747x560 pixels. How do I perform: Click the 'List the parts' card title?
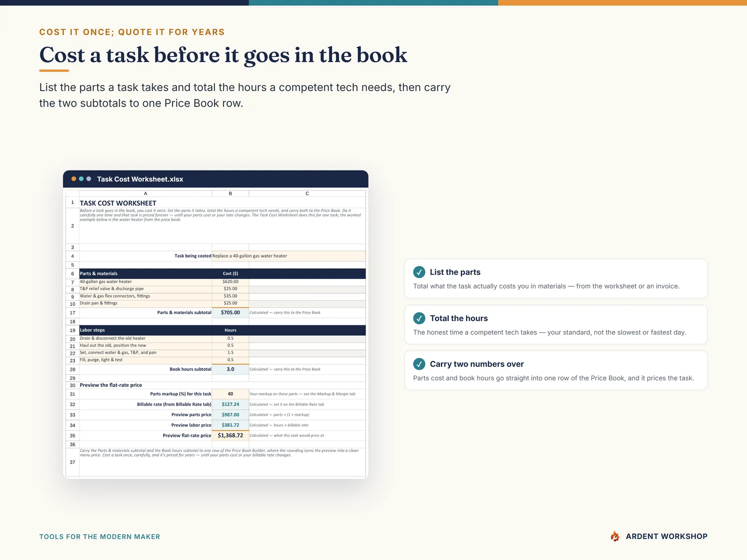coord(455,272)
